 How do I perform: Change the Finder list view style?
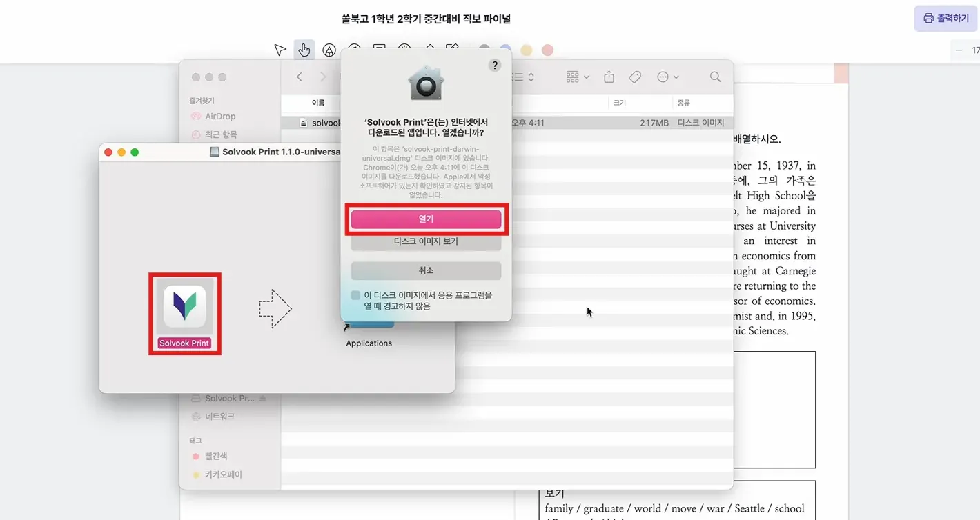coord(523,77)
